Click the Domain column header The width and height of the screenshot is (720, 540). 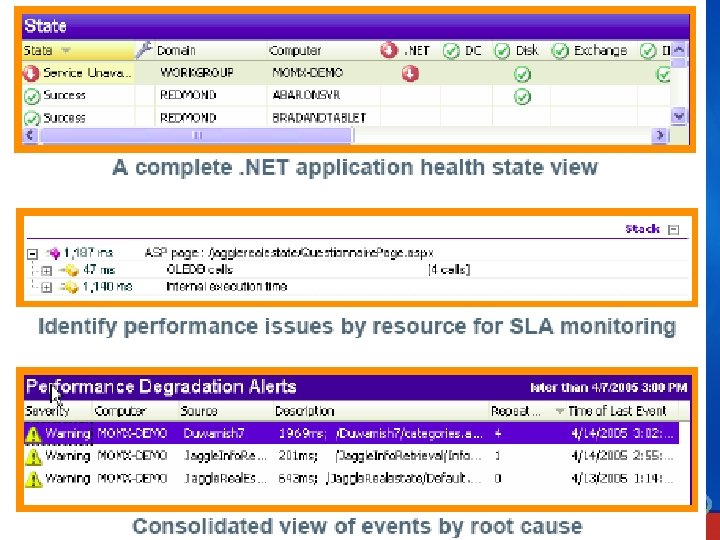point(176,50)
